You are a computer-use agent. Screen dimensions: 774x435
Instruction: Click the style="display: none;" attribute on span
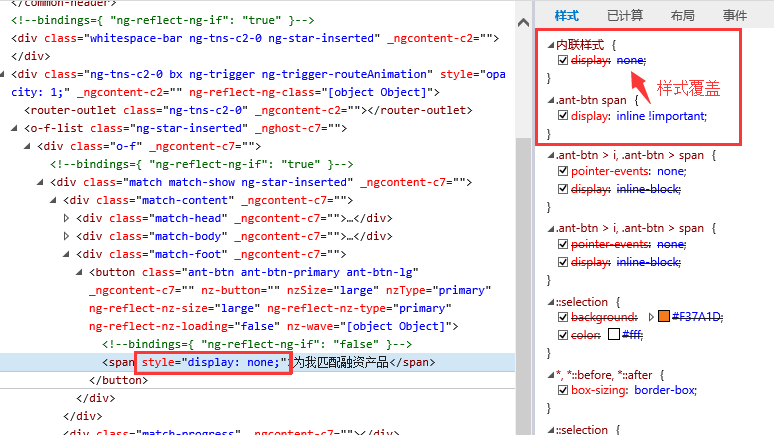click(x=214, y=362)
